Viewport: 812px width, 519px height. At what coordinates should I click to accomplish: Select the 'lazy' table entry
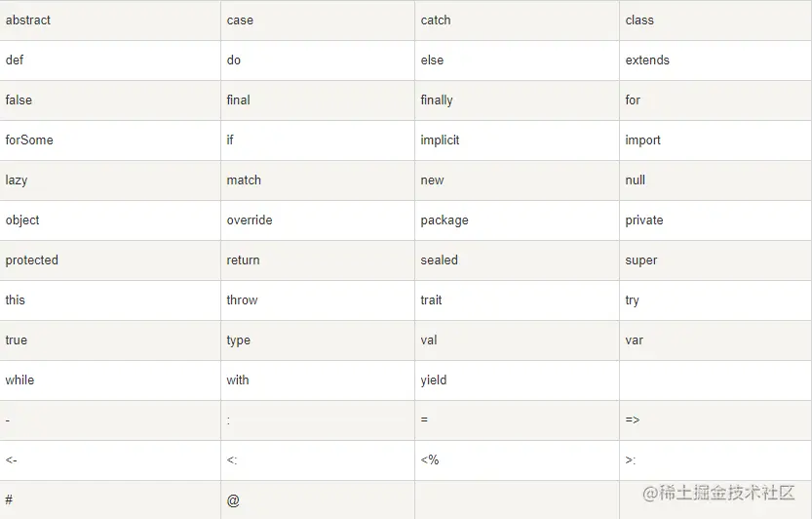tap(17, 180)
